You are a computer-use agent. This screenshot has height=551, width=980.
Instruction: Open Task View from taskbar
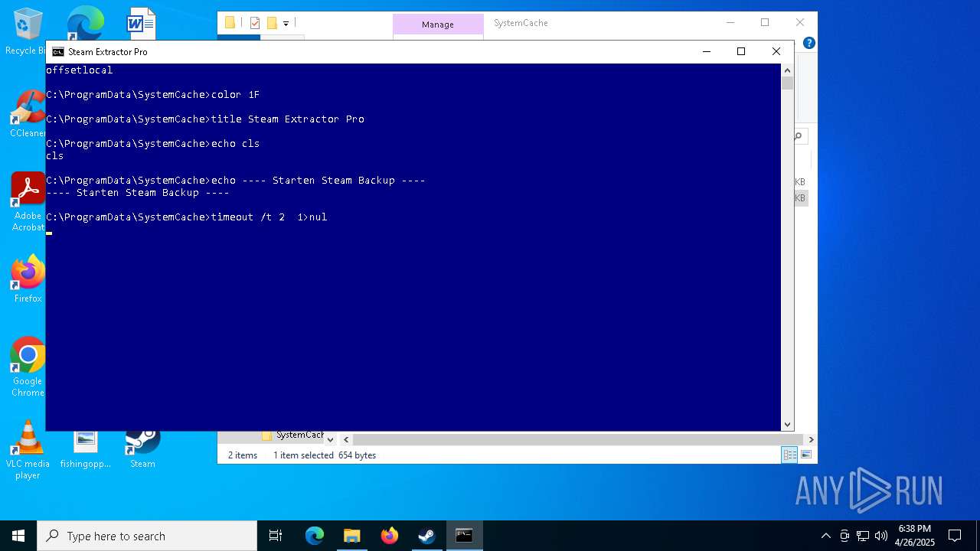coord(276,536)
